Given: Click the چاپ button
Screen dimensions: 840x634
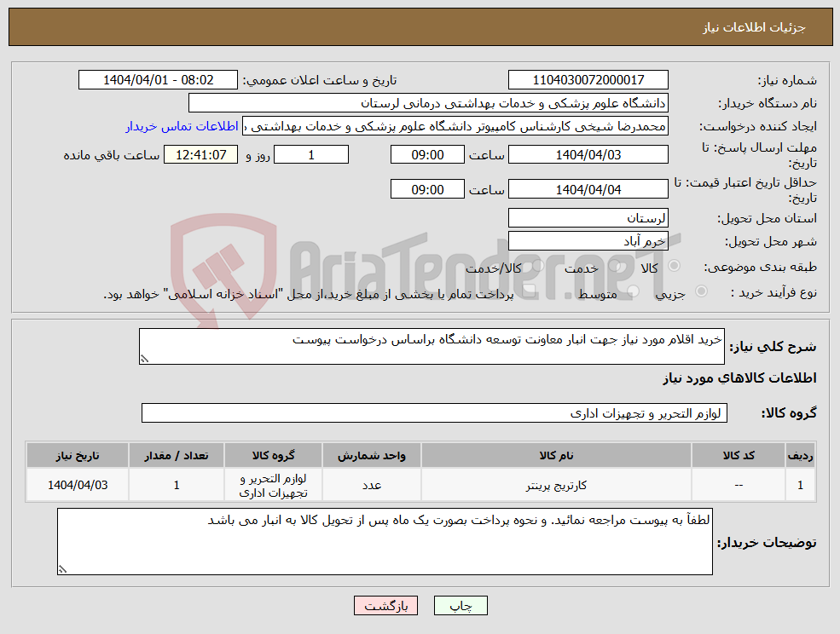Looking at the screenshot, I should [462, 606].
